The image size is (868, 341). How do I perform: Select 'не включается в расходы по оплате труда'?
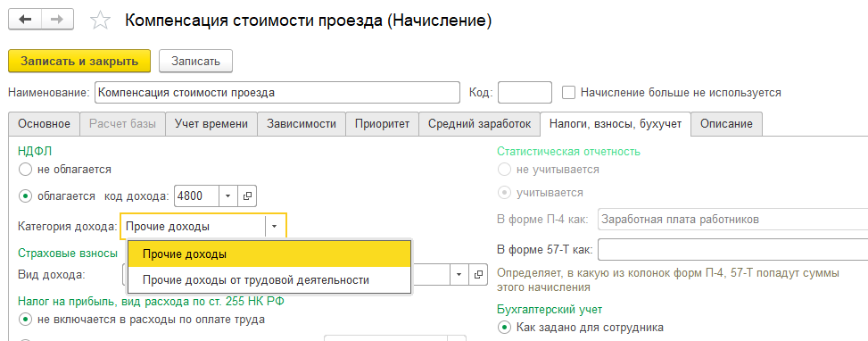point(25,319)
